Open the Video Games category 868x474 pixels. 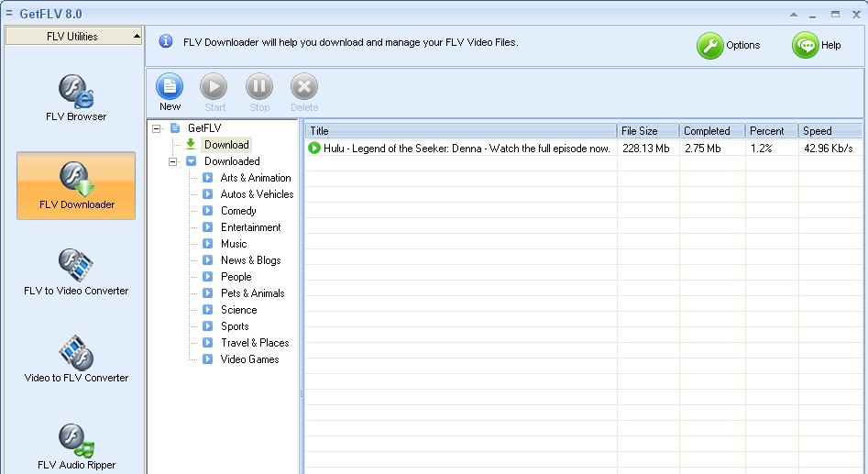(249, 359)
